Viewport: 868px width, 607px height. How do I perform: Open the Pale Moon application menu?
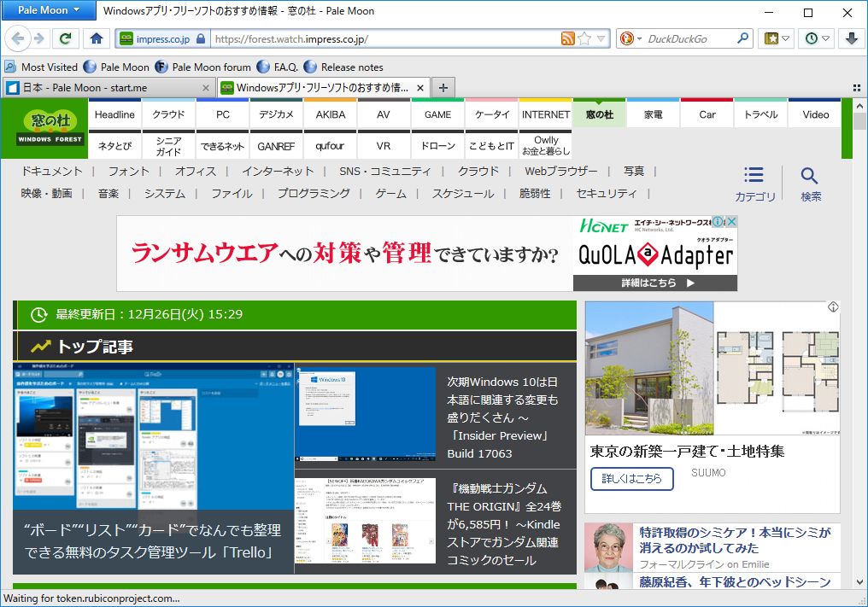pos(49,10)
